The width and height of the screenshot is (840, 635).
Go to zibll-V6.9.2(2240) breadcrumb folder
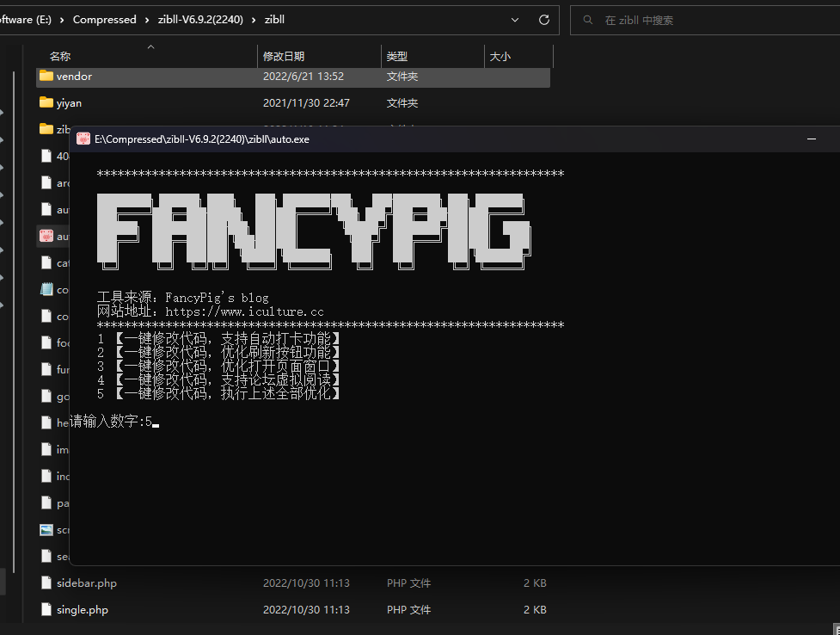[200, 20]
